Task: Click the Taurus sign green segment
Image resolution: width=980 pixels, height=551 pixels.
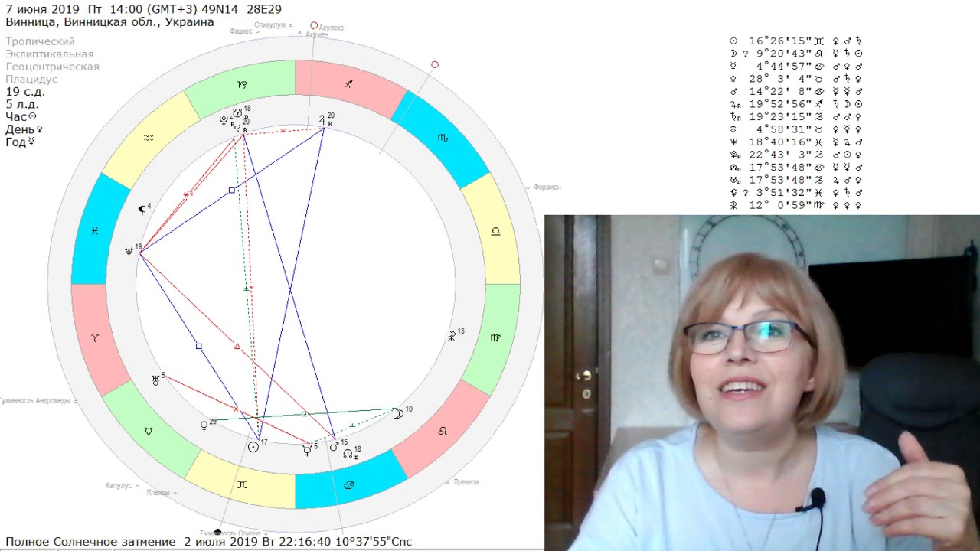Action: click(149, 431)
